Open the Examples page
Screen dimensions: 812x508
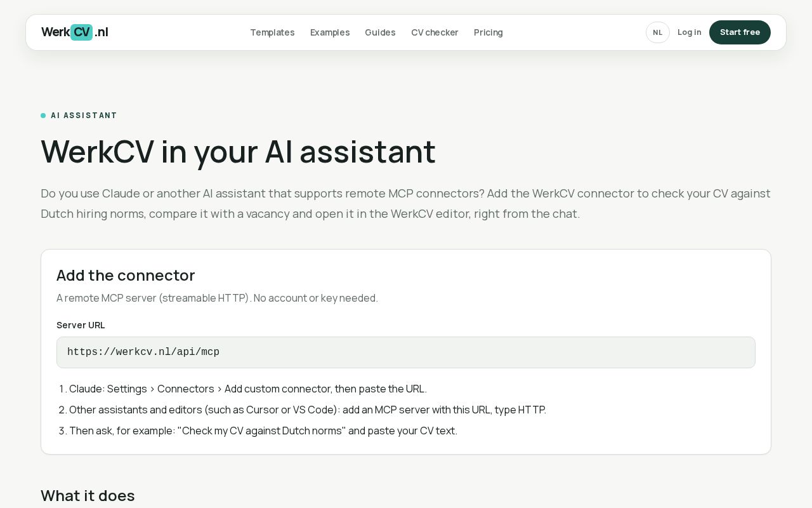(x=330, y=32)
